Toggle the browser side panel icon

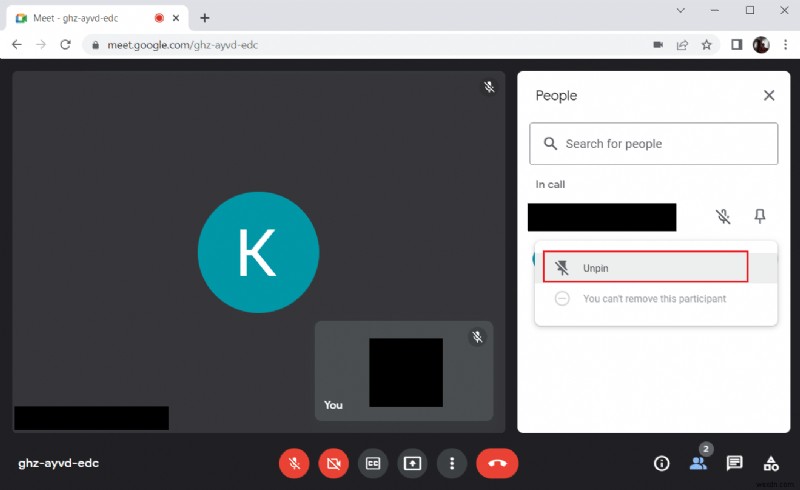tap(736, 45)
